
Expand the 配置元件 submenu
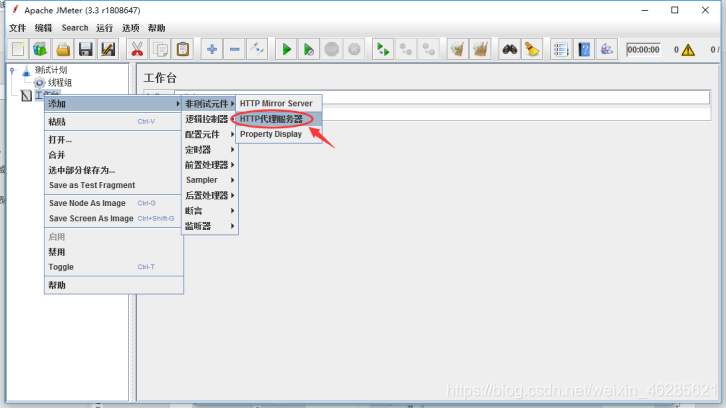click(x=210, y=134)
